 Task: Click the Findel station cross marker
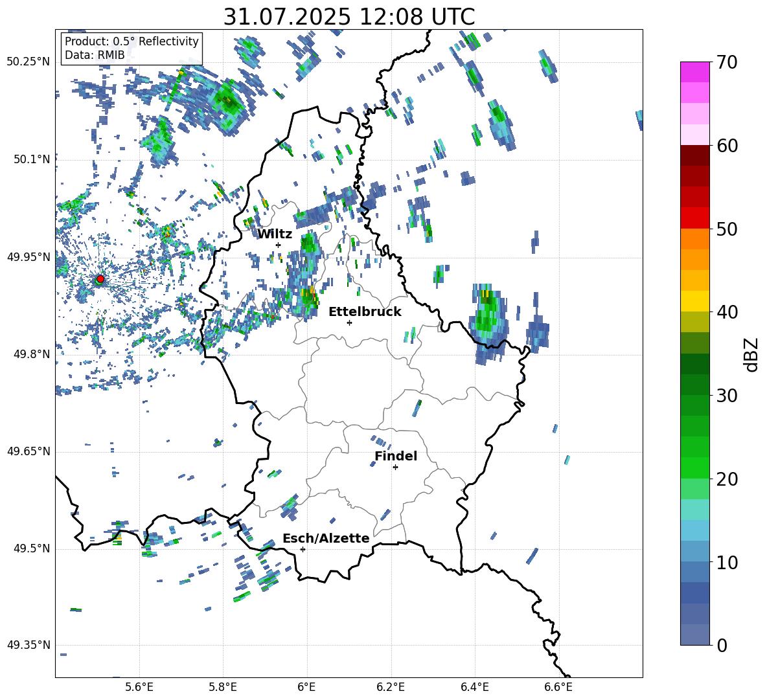coord(395,468)
